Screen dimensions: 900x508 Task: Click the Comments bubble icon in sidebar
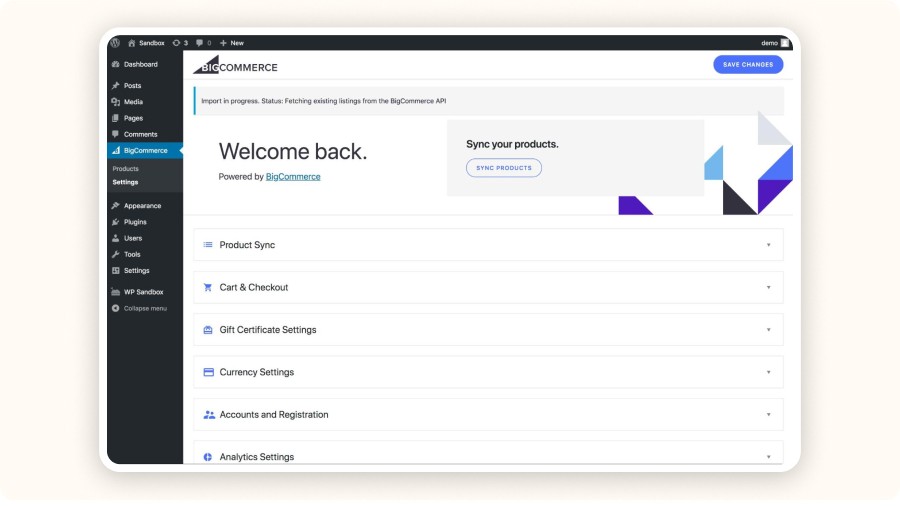(116, 134)
